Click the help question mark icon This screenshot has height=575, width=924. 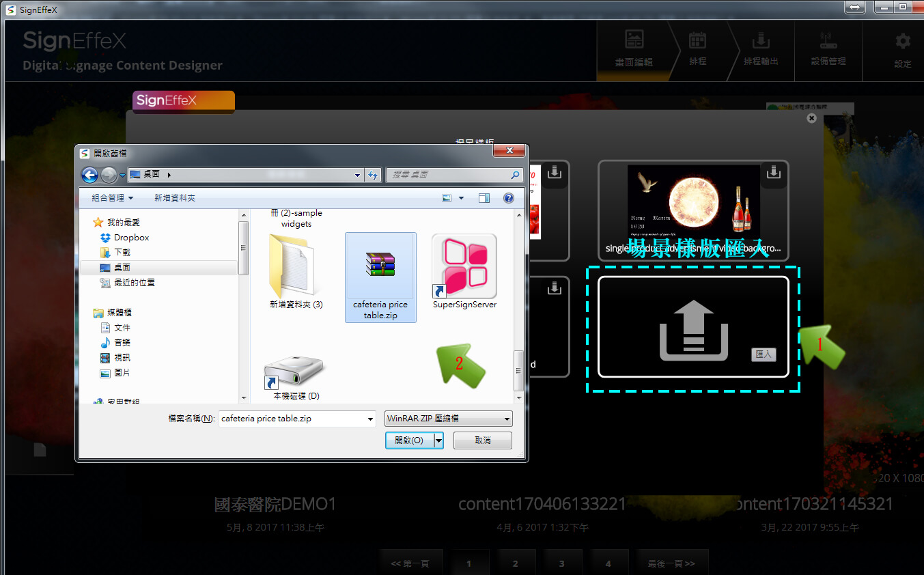pos(508,198)
